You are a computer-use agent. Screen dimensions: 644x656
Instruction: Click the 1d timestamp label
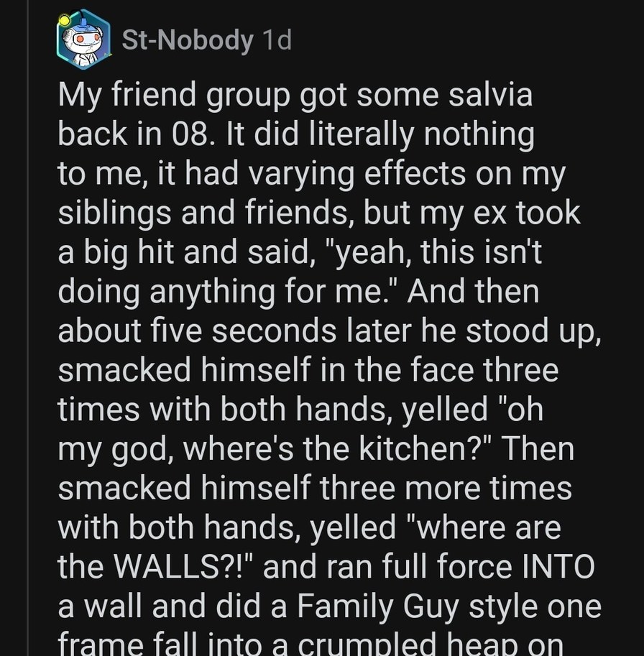click(276, 40)
